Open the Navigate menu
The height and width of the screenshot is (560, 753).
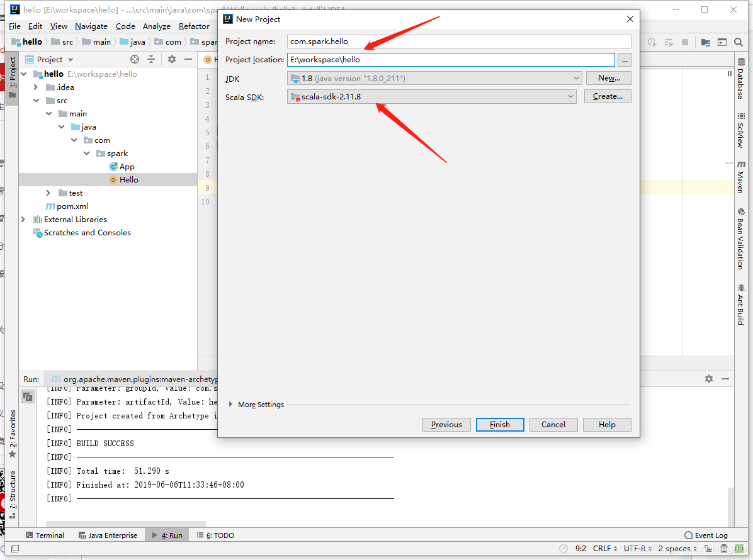click(91, 26)
